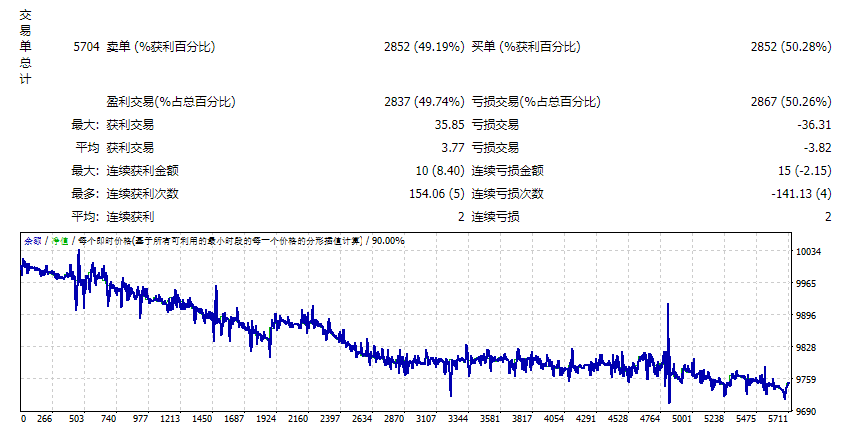Click the x-axis label 4528
Screen dimensions: 859x431
pos(618,418)
